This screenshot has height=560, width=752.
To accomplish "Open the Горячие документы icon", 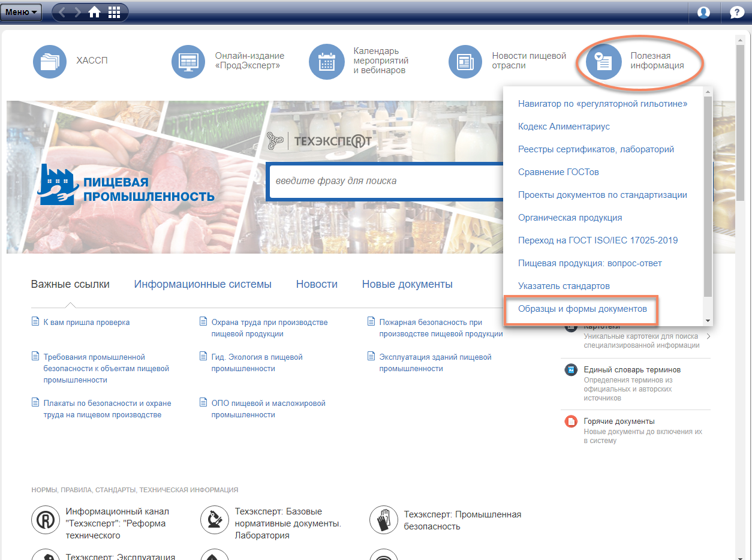I will coord(571,421).
